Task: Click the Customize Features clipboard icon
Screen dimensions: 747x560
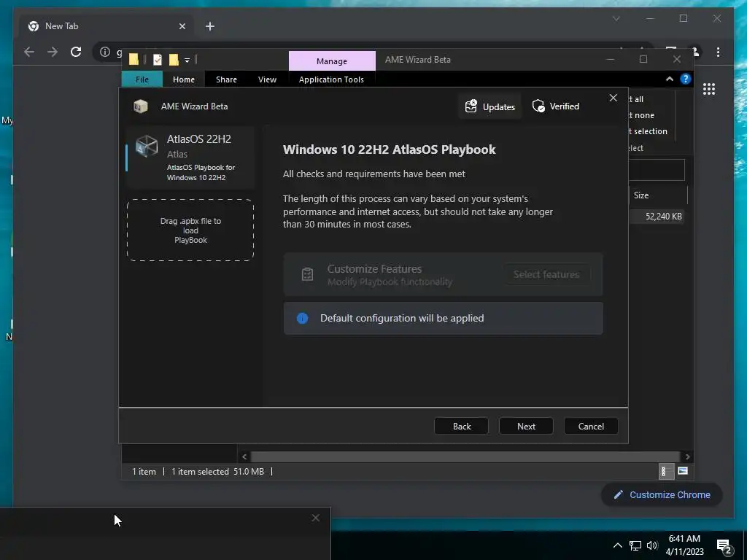Action: pos(307,274)
